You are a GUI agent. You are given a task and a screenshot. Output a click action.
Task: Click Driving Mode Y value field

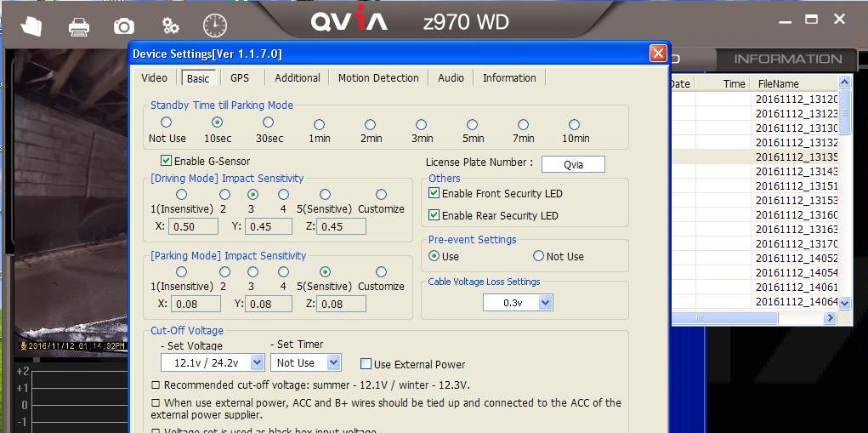point(269,226)
